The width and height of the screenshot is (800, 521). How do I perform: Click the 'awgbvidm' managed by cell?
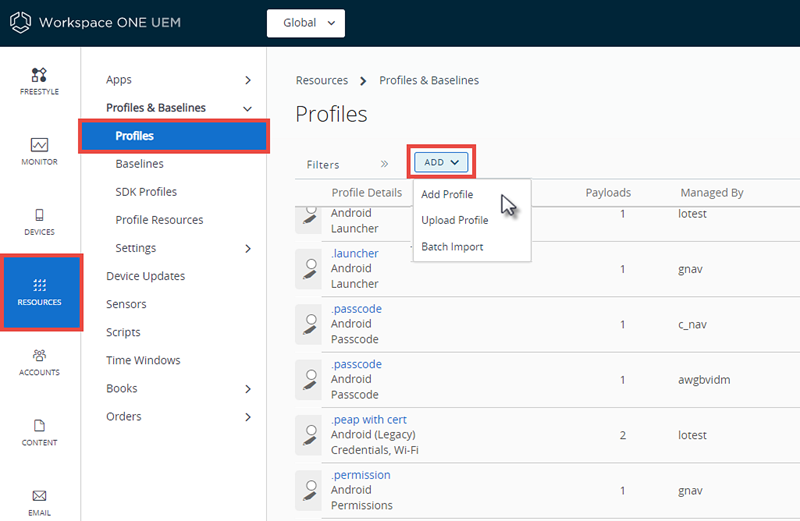(704, 380)
